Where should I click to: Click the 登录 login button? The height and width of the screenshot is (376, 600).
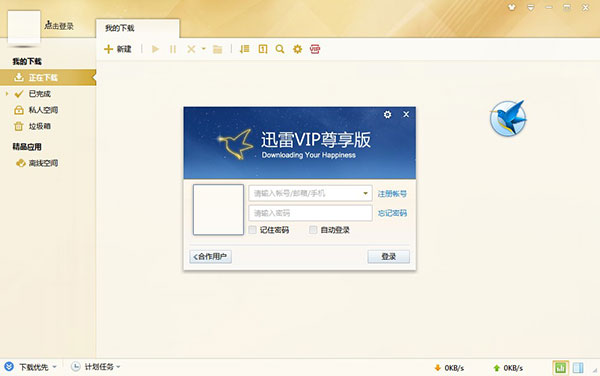pyautogui.click(x=388, y=257)
